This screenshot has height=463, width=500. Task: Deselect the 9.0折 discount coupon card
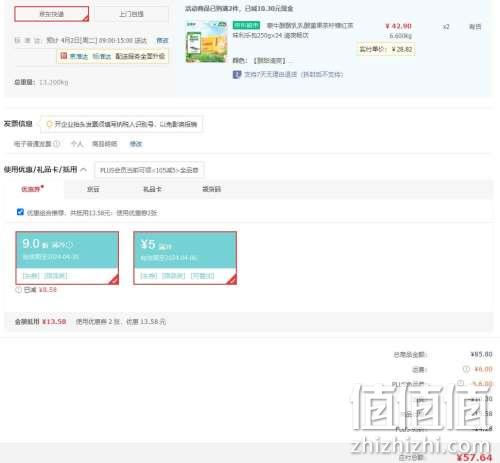pos(67,258)
